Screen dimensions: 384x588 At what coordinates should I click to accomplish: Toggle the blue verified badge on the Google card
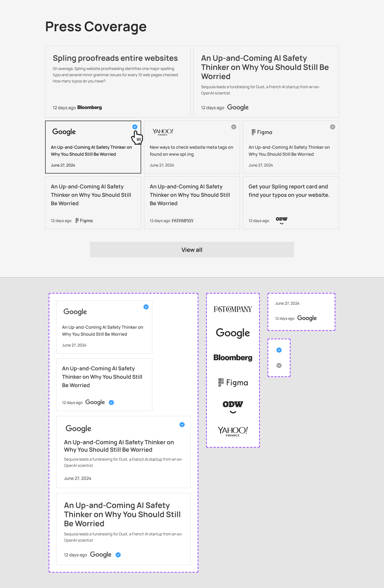[x=135, y=127]
